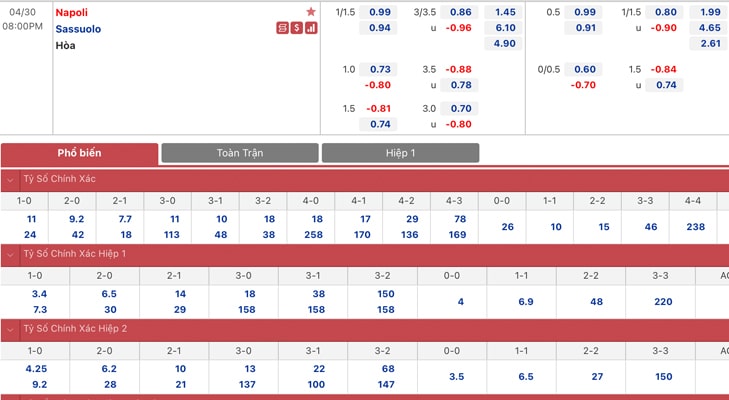
Task: Open the Napoli team name
Action: [72, 13]
